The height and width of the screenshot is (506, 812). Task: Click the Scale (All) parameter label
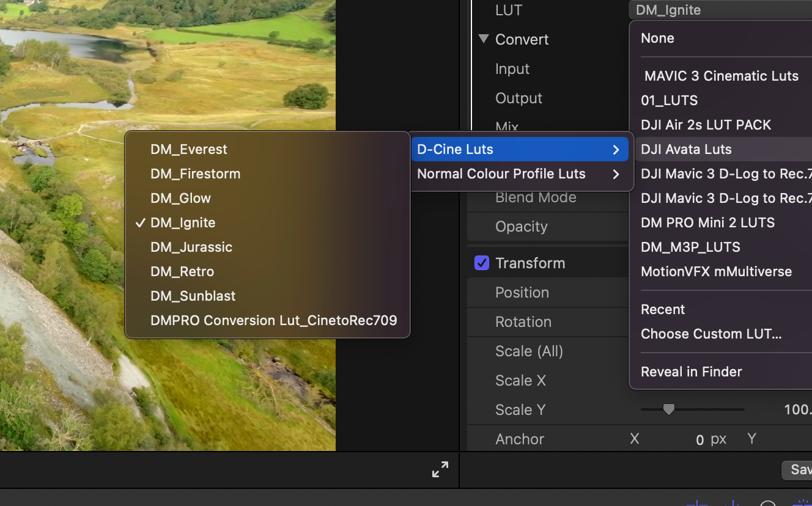pyautogui.click(x=530, y=351)
